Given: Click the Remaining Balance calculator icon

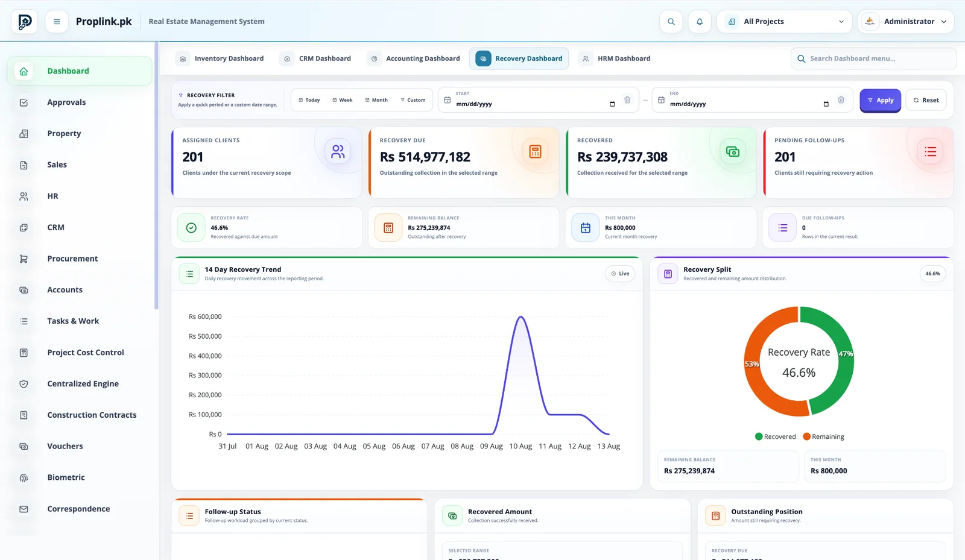Looking at the screenshot, I should coord(388,228).
